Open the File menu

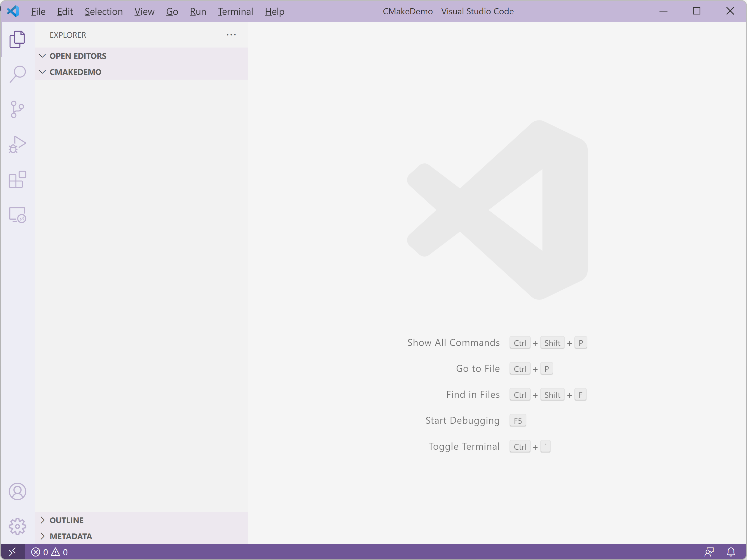[x=38, y=11]
